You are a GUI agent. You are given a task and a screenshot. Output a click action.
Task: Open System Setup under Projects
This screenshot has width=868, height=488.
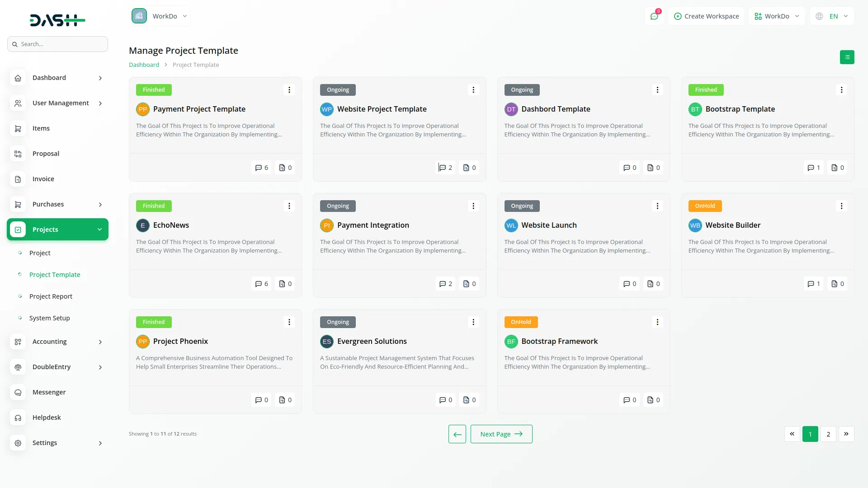[49, 318]
